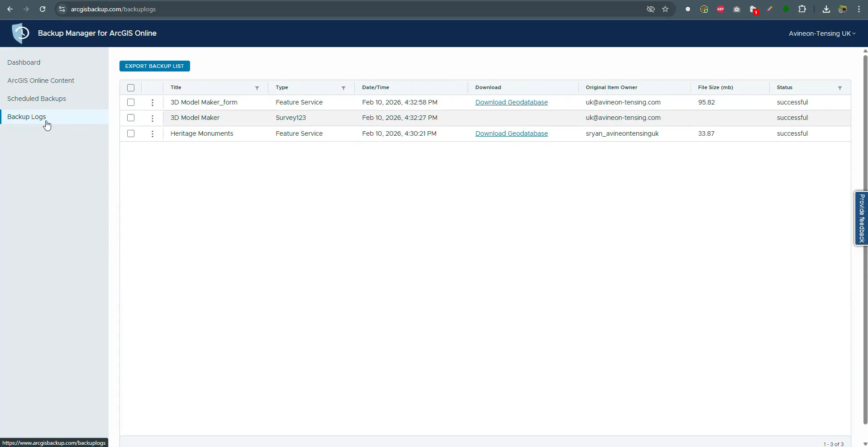The image size is (868, 447).
Task: Click Export Backup List button
Action: [155, 66]
